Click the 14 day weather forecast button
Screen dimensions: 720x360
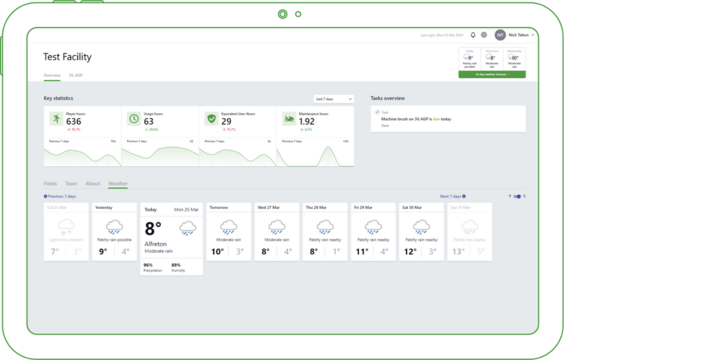coord(492,74)
